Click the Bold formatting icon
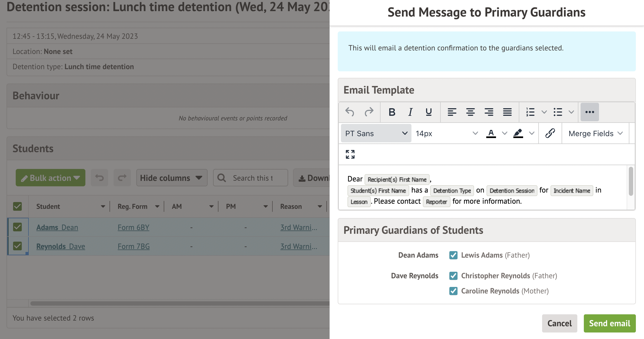The image size is (644, 339). coord(392,112)
